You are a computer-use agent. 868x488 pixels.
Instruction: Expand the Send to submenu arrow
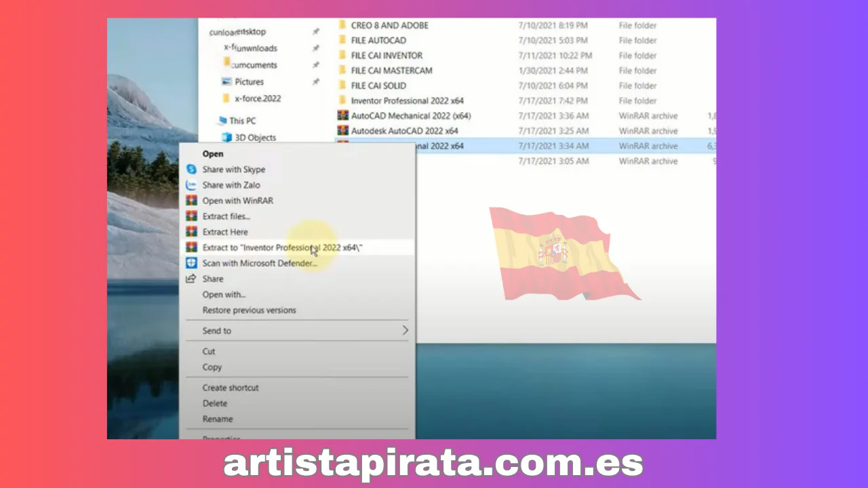[405, 331]
